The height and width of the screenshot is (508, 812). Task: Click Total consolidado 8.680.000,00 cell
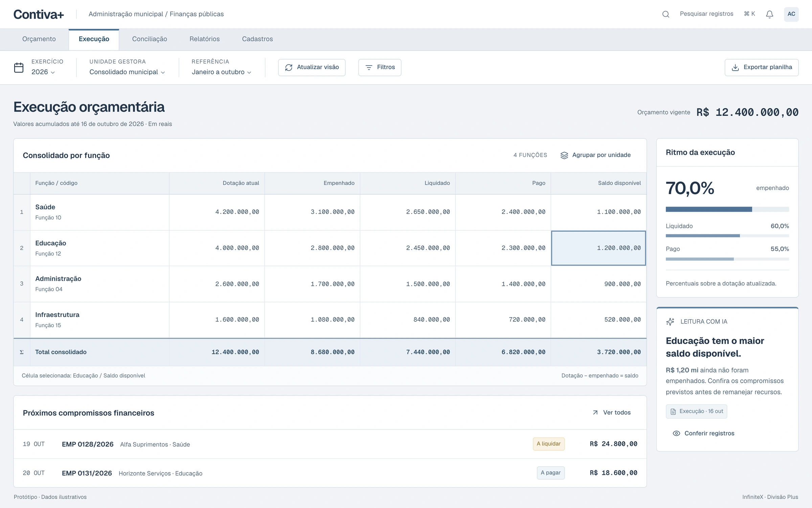pos(312,352)
